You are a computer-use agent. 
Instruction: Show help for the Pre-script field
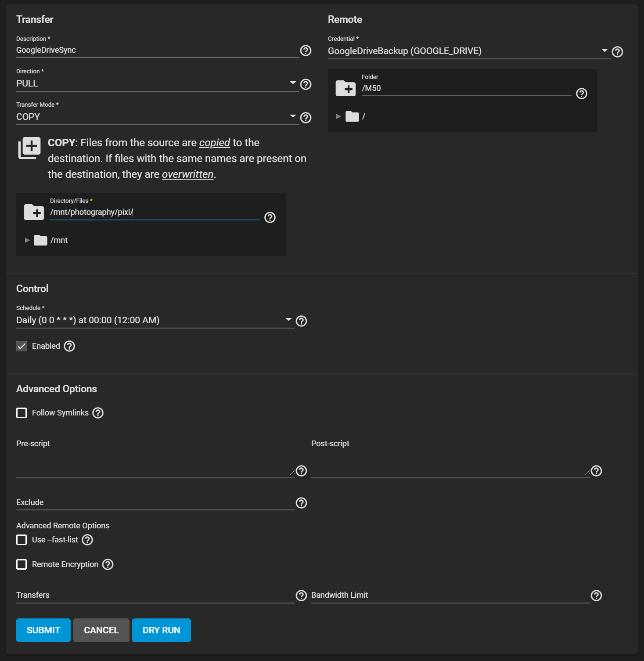301,471
